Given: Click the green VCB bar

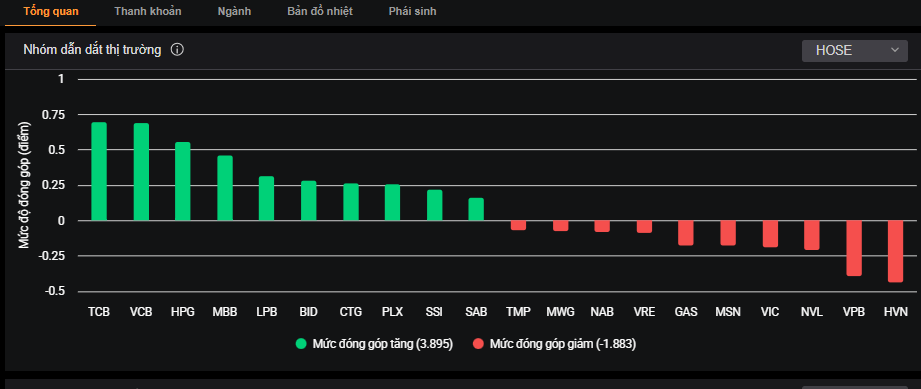Looking at the screenshot, I should pos(142,172).
